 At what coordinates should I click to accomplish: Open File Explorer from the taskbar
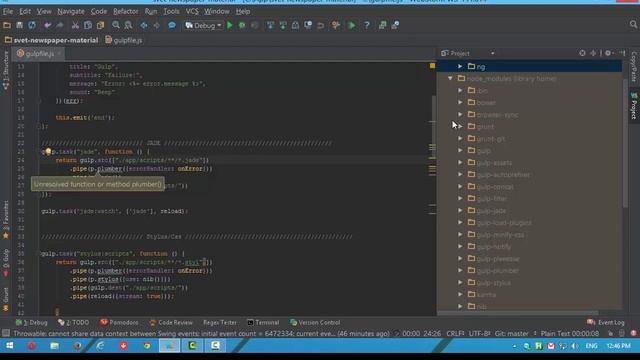[x=54, y=346]
